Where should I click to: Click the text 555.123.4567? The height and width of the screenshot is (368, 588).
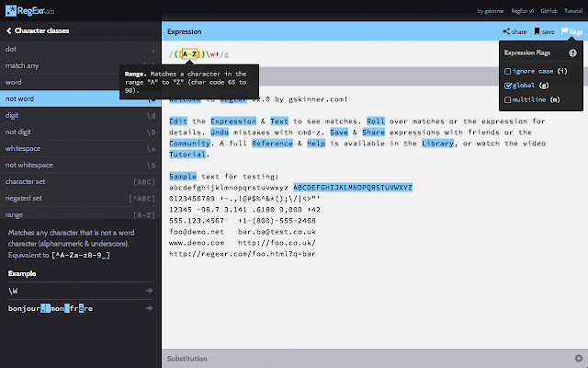point(197,221)
